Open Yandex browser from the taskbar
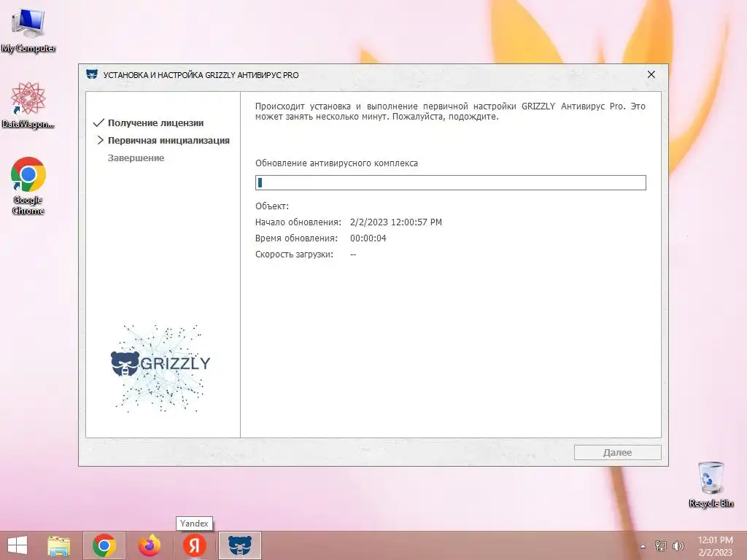The image size is (747, 560). 194,545
